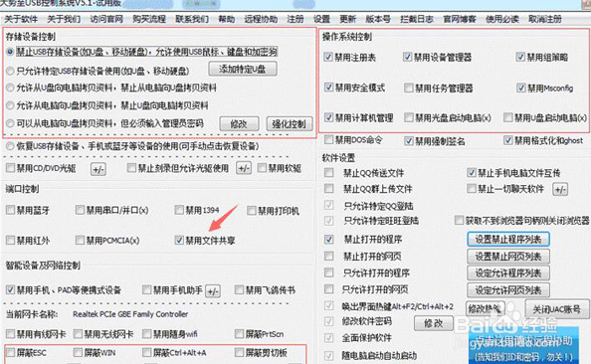Enable the 禁用飞鸽传书 checkbox

tap(240, 289)
